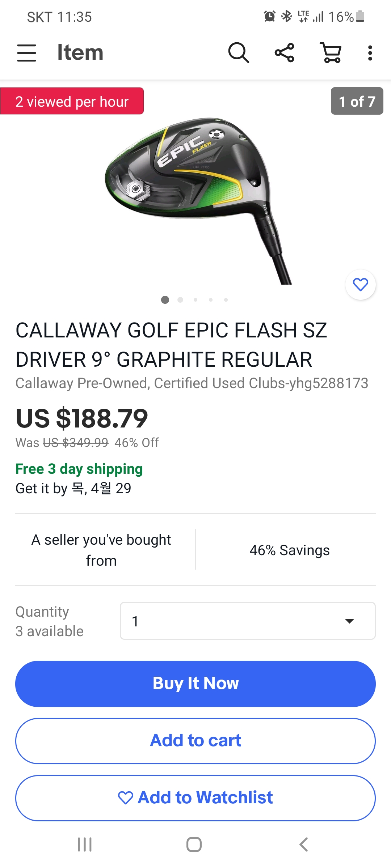Open Android recent apps button
This screenshot has width=391, height=868.
(x=85, y=844)
